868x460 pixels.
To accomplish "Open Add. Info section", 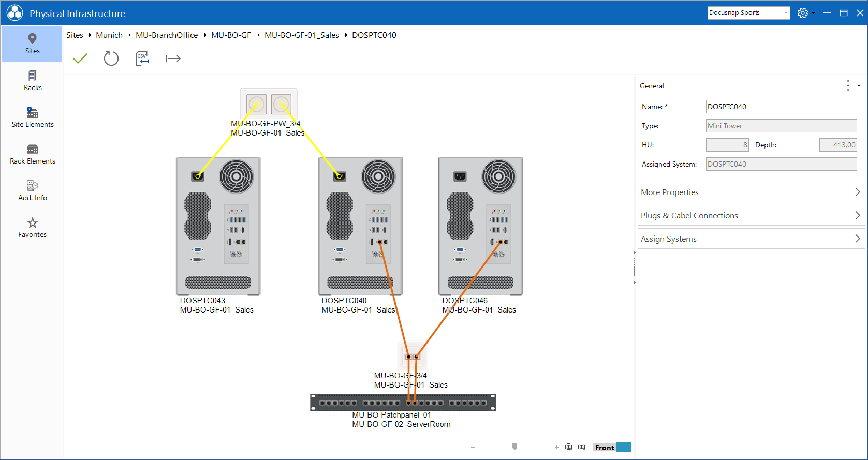I will click(32, 191).
